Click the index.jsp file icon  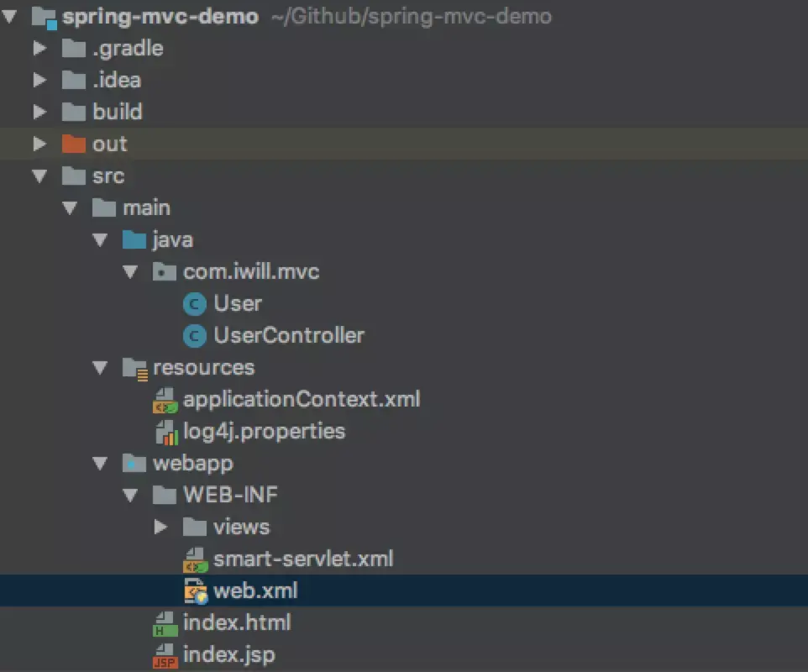point(165,656)
